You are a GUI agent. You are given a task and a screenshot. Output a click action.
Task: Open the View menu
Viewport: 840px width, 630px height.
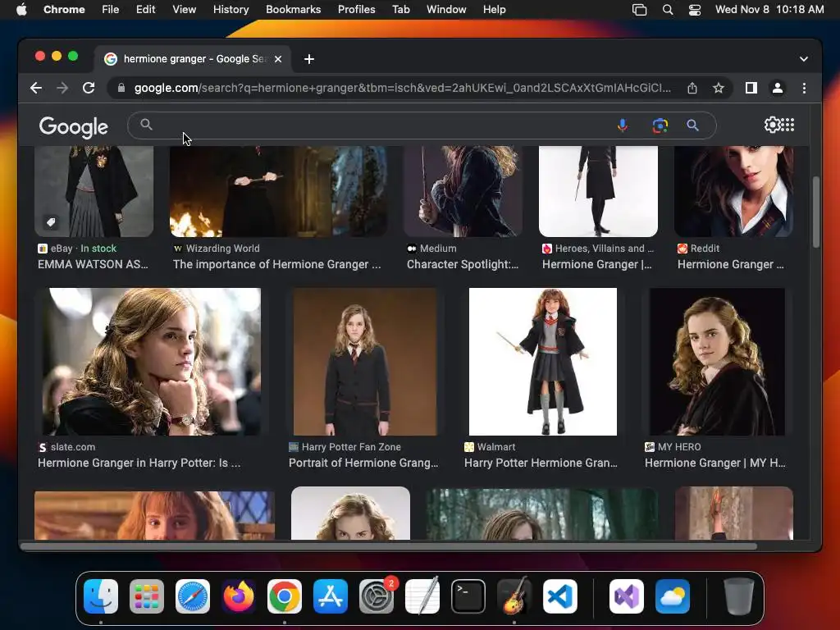click(185, 9)
